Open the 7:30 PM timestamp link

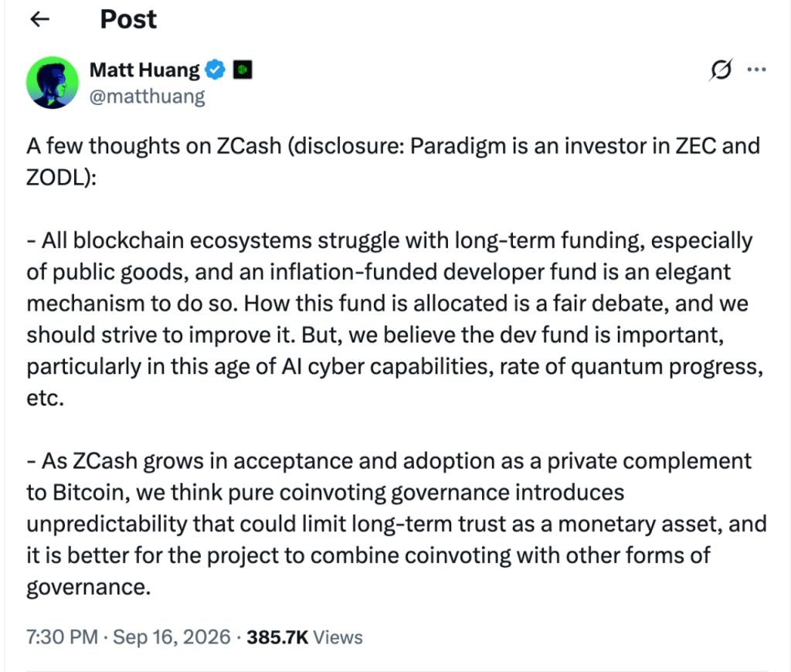(62, 637)
